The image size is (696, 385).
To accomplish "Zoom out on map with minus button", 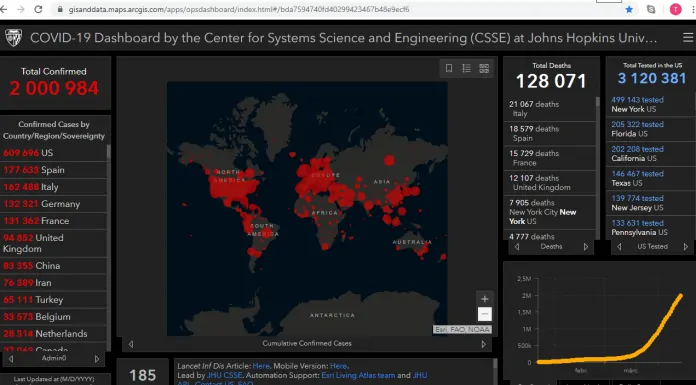I will (x=485, y=314).
